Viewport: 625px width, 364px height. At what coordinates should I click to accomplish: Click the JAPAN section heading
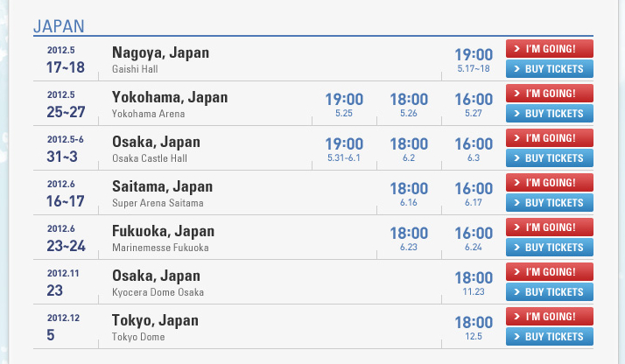(59, 26)
